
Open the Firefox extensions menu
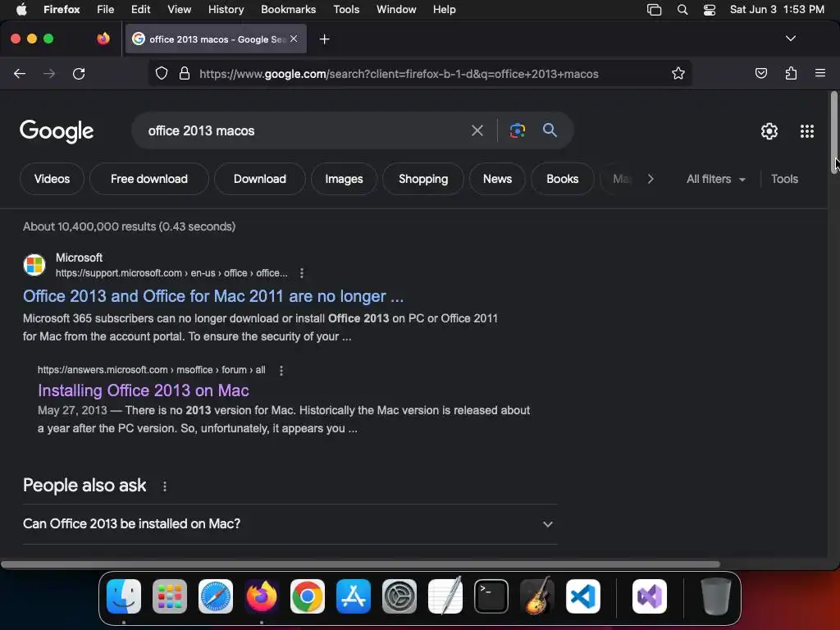(791, 73)
